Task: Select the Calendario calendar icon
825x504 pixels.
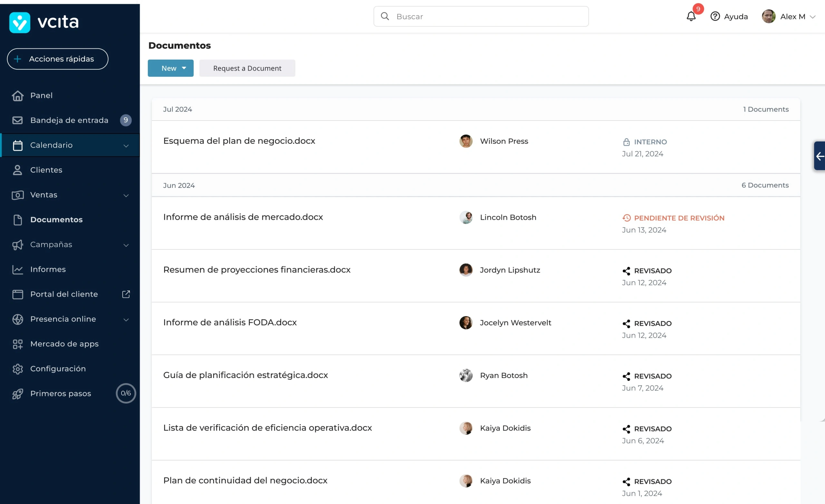Action: pos(18,145)
